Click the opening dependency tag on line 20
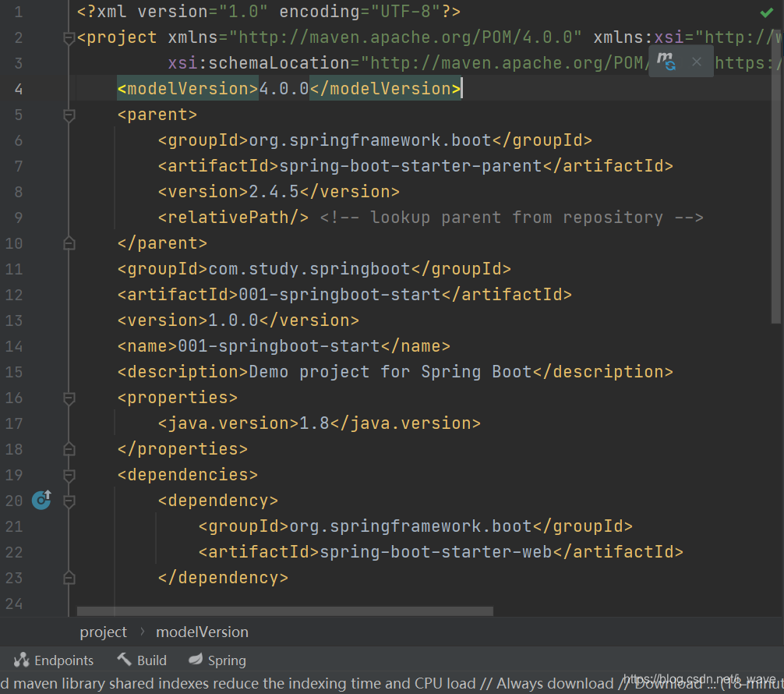 point(218,501)
